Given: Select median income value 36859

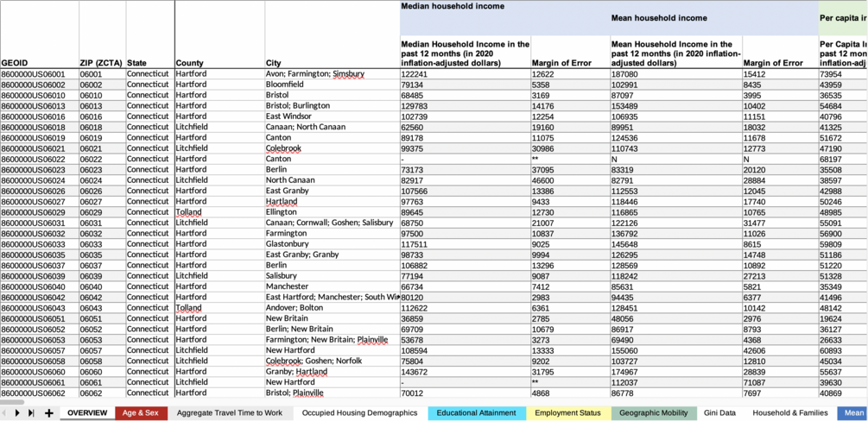Looking at the screenshot, I should [465, 318].
